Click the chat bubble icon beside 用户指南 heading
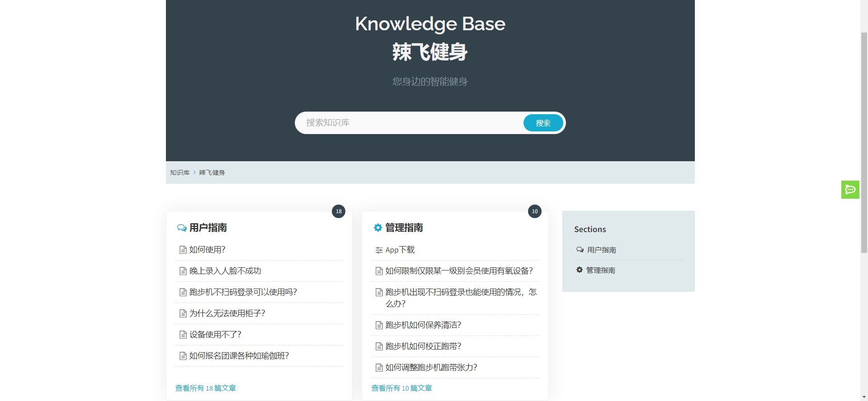868x401 pixels. [182, 228]
